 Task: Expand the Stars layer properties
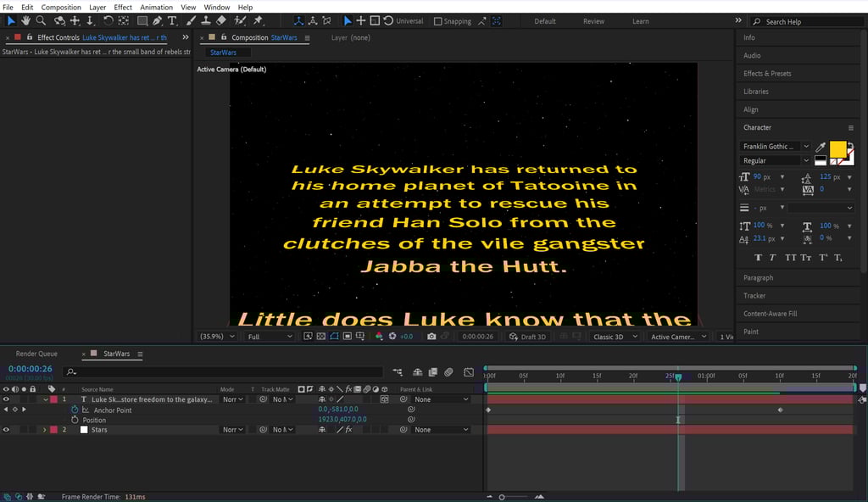click(x=45, y=430)
